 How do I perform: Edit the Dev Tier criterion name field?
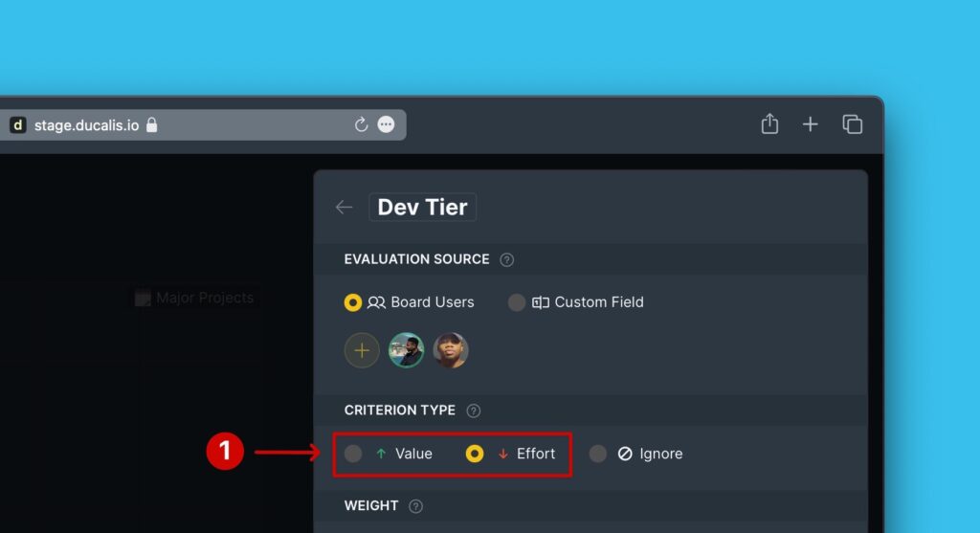click(x=422, y=208)
